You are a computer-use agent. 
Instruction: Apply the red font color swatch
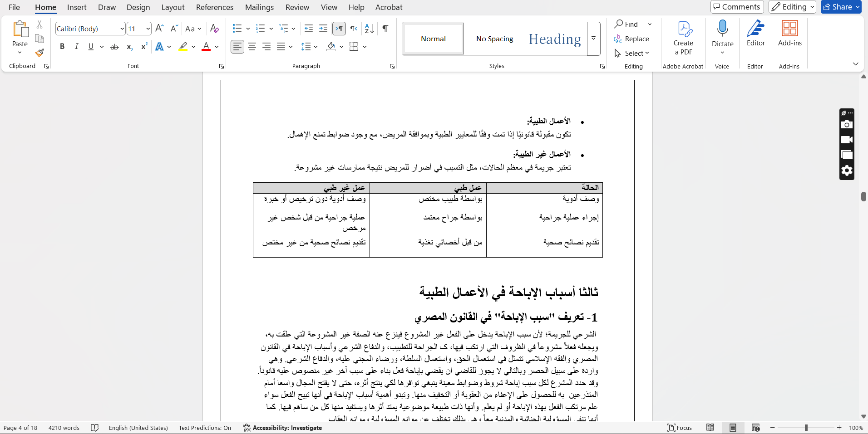click(x=206, y=47)
